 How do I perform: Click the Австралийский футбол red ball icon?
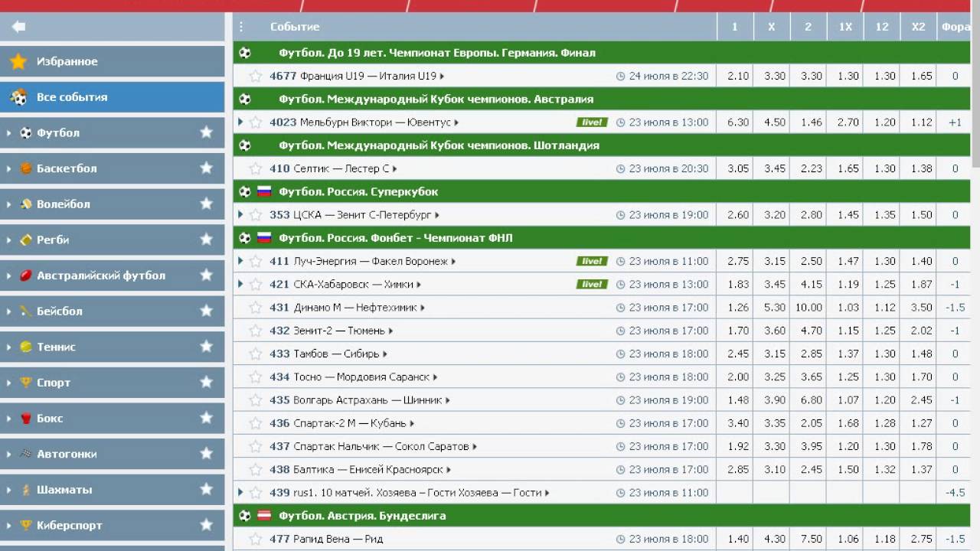click(26, 275)
